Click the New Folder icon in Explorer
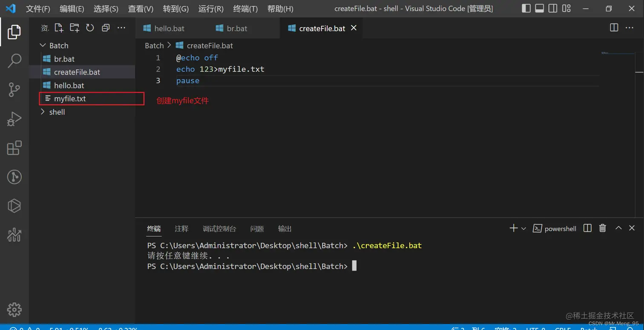The image size is (644, 330). (75, 28)
